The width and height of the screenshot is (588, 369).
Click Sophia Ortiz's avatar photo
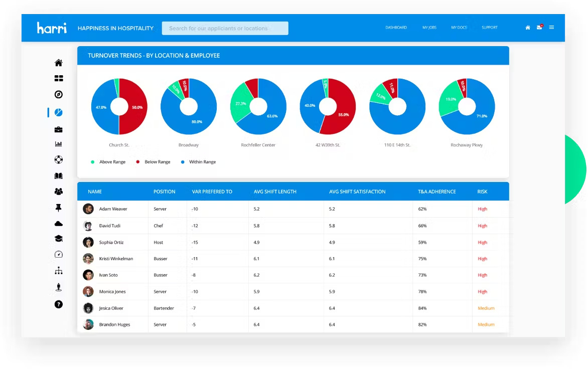pos(88,242)
